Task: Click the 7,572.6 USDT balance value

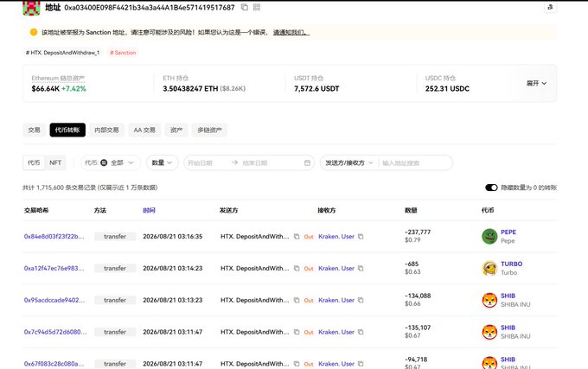Action: [316, 89]
